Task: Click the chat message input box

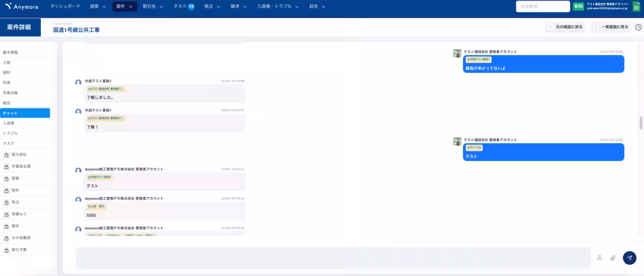Action: pos(333,258)
